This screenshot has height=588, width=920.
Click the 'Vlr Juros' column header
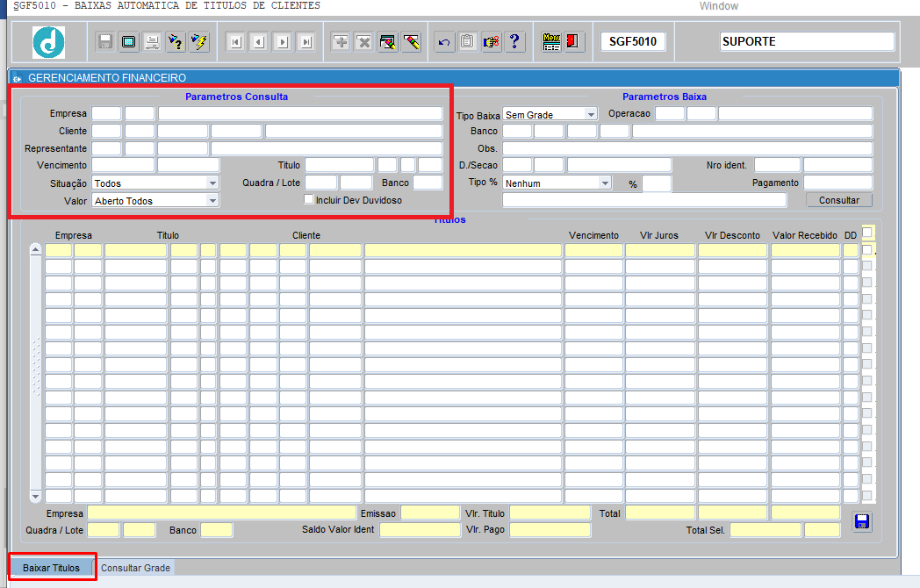point(659,235)
